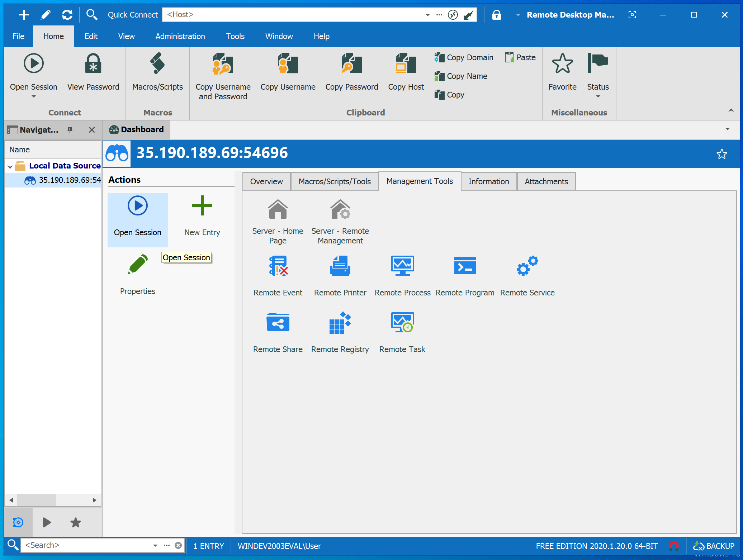Open the Remote Task scheduler icon

coord(402,323)
